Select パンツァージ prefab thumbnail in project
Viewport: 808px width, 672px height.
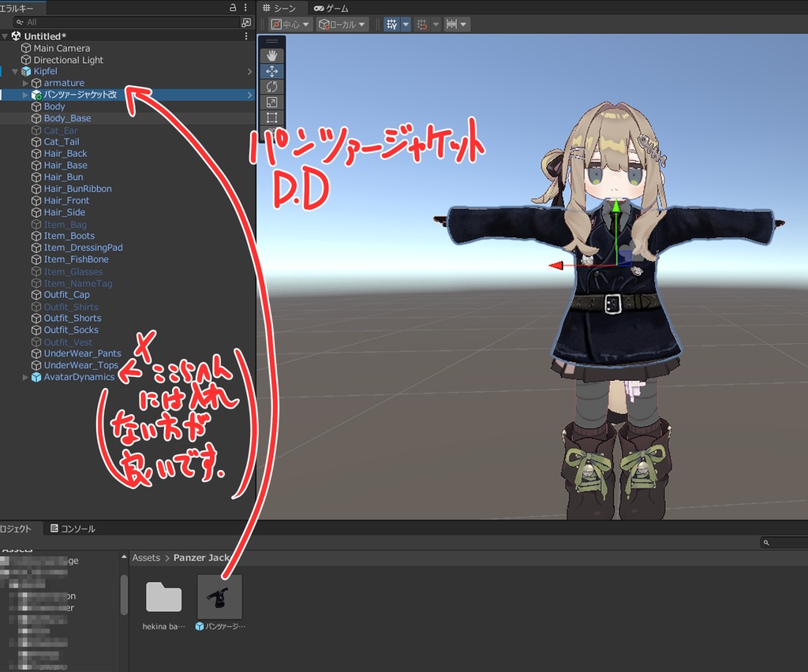pos(219,597)
